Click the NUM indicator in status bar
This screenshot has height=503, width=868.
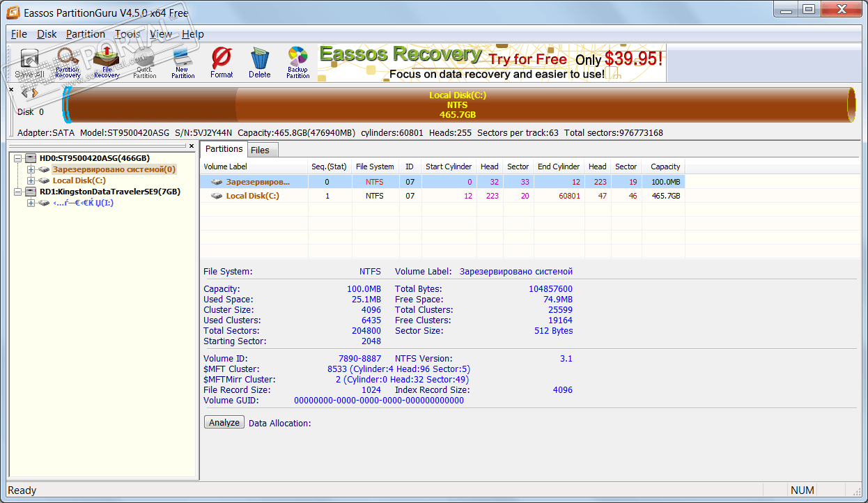click(802, 490)
